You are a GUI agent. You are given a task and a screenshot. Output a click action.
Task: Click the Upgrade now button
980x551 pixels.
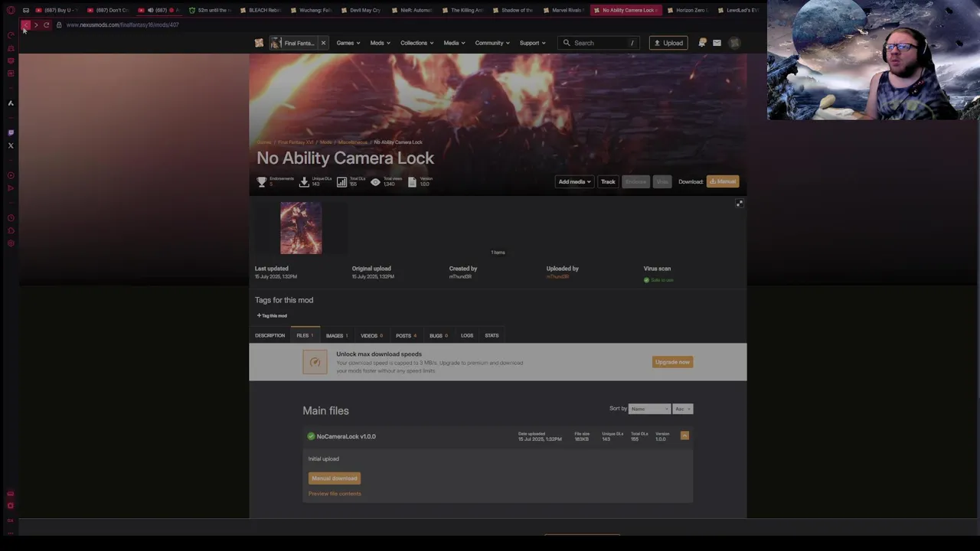(x=672, y=362)
